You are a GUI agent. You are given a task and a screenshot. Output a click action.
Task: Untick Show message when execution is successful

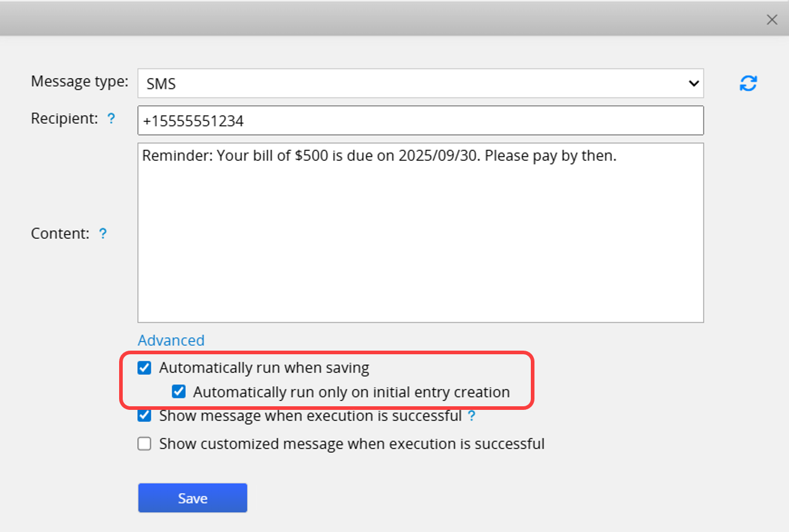tap(144, 416)
